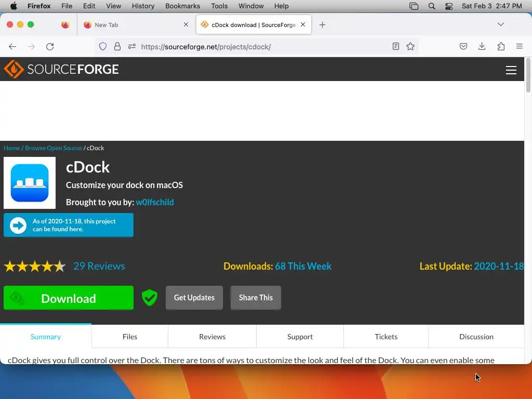Open the View menu

coord(113,6)
